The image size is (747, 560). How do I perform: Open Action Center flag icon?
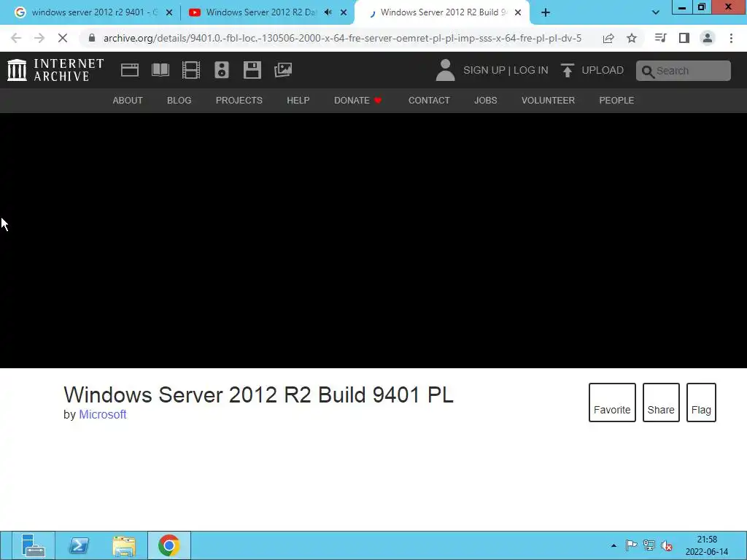click(631, 545)
